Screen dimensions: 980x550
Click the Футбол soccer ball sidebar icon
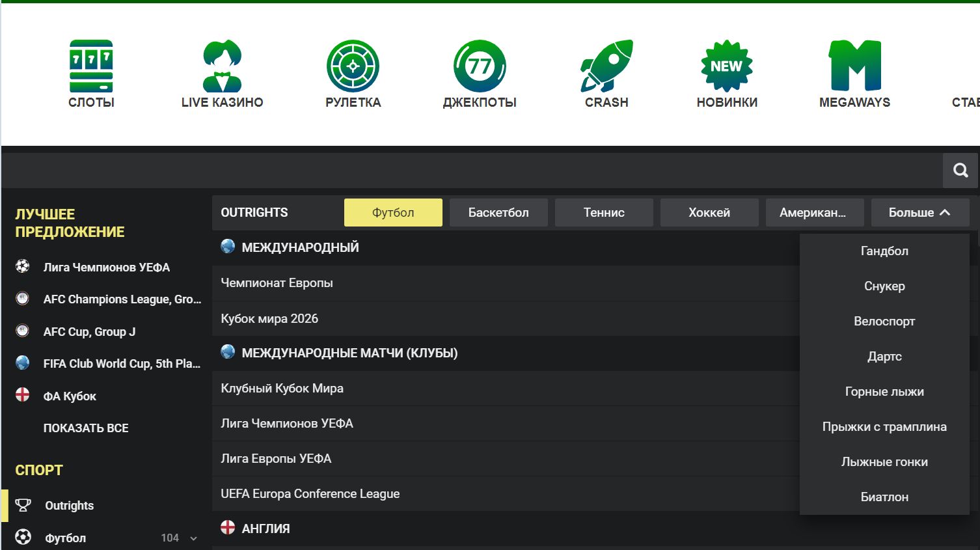(23, 537)
